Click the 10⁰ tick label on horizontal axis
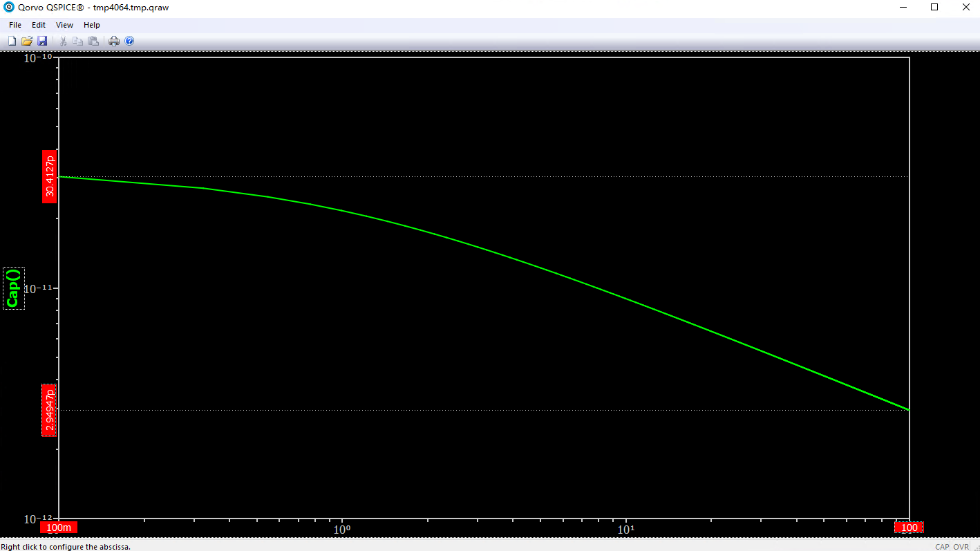 point(342,530)
